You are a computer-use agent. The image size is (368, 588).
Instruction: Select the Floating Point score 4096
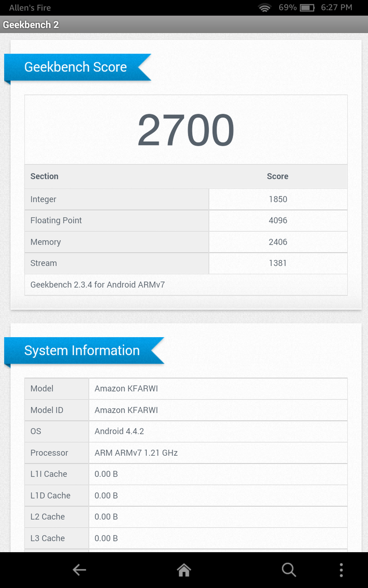coord(278,220)
